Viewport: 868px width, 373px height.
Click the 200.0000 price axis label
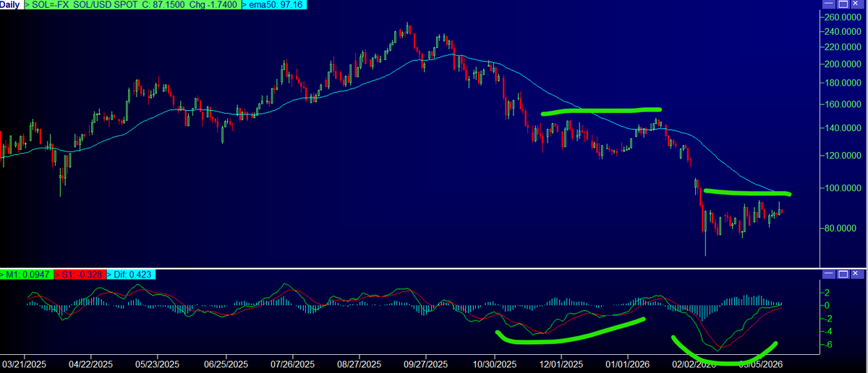pyautogui.click(x=843, y=64)
